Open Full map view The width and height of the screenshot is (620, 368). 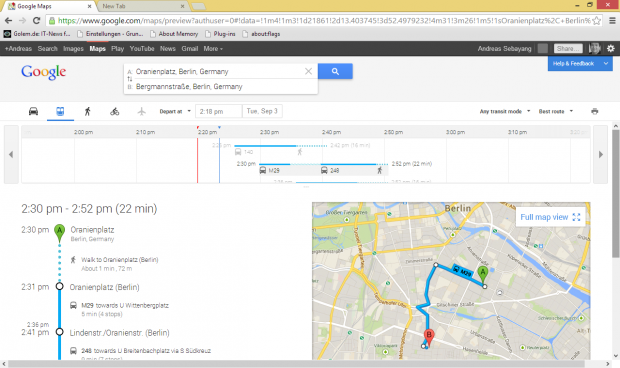coord(550,217)
